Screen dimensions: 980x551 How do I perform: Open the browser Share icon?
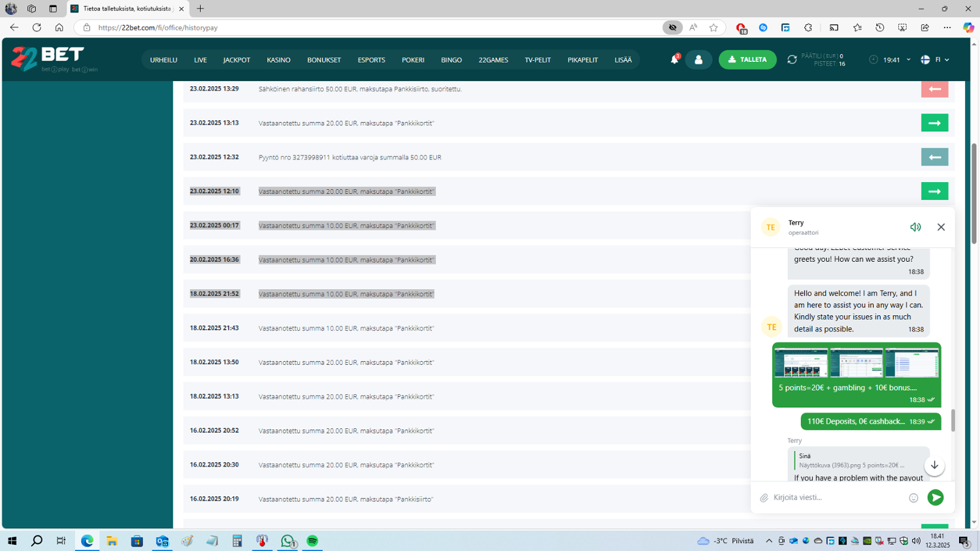point(925,27)
